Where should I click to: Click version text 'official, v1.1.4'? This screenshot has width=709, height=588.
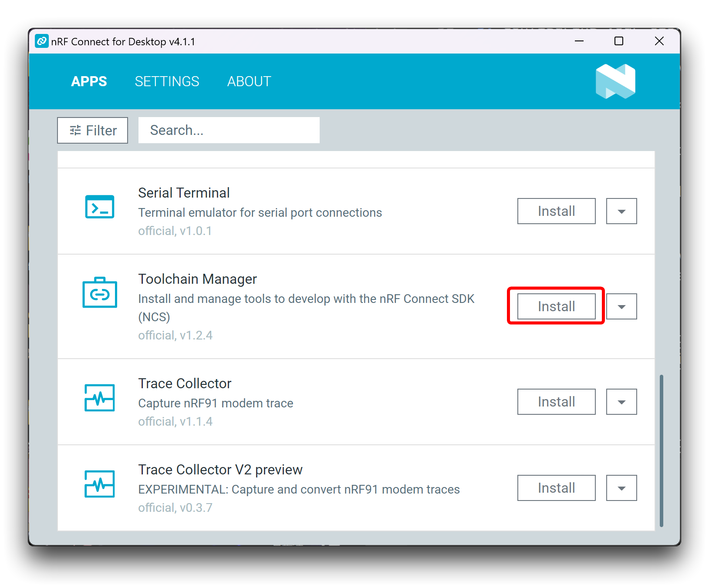click(x=176, y=421)
